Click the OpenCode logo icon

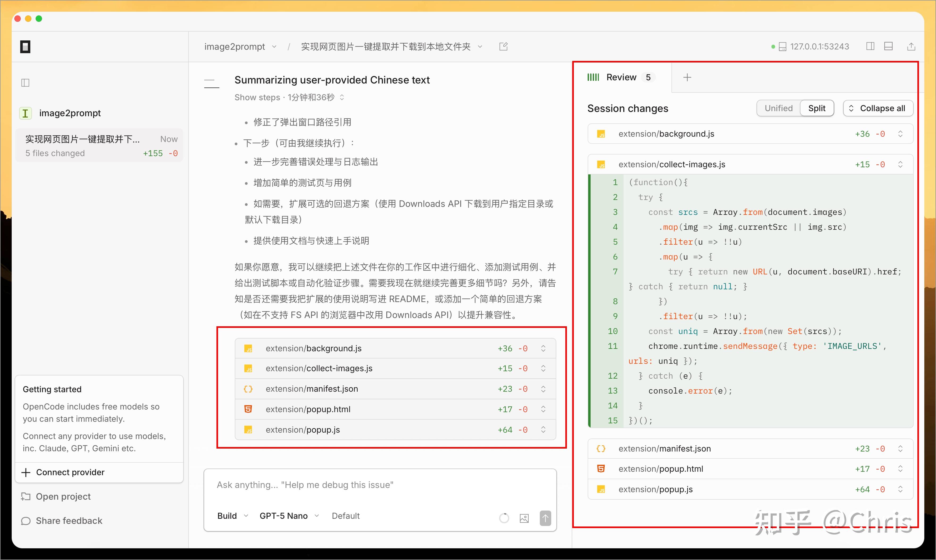(25, 47)
